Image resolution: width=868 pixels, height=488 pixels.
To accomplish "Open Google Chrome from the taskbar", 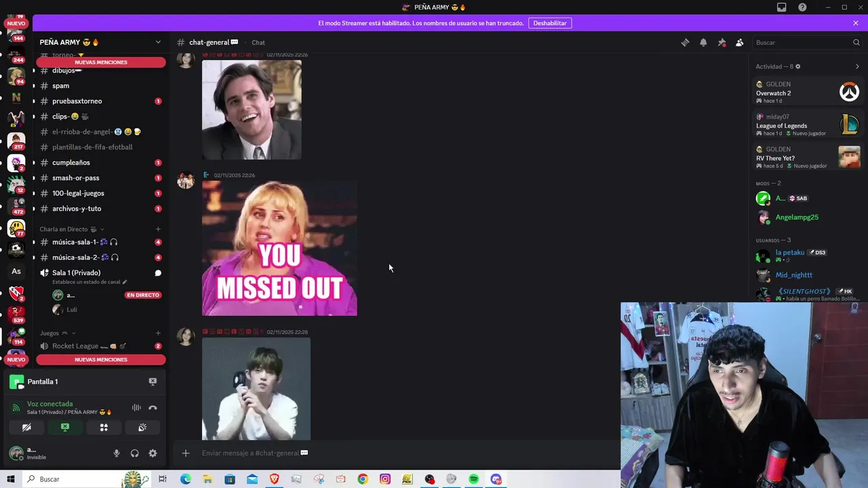I will click(363, 479).
